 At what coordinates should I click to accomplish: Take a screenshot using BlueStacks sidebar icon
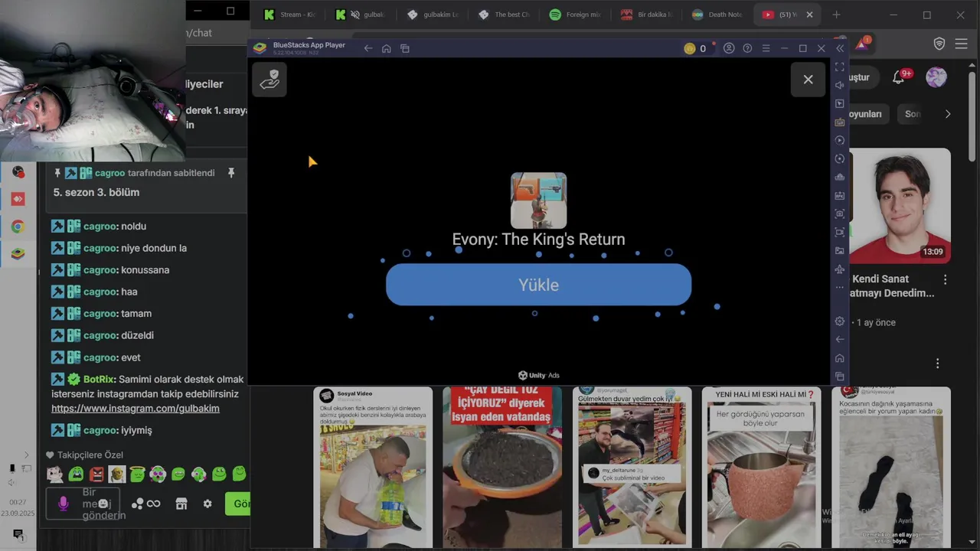pos(840,214)
